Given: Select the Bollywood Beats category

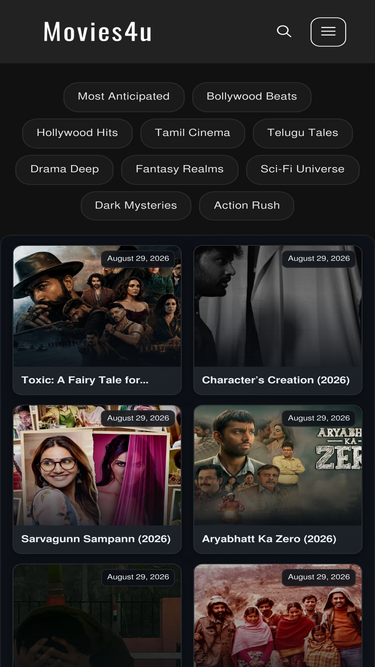Looking at the screenshot, I should pos(252,97).
